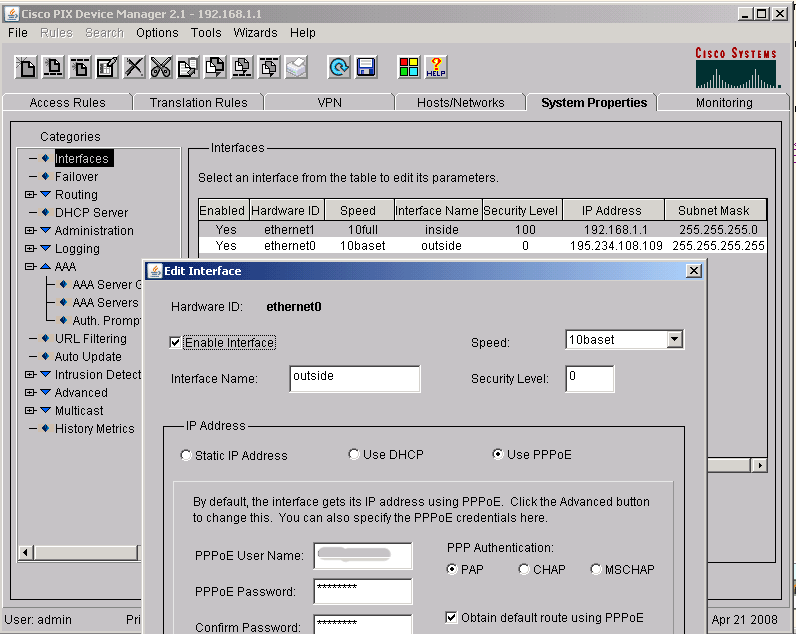Select DHCP Server in categories tree
Image resolution: width=796 pixels, height=634 pixels.
[x=91, y=213]
